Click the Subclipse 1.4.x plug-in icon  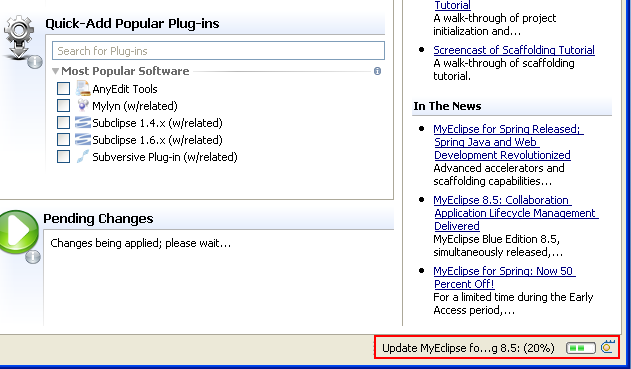(82, 122)
